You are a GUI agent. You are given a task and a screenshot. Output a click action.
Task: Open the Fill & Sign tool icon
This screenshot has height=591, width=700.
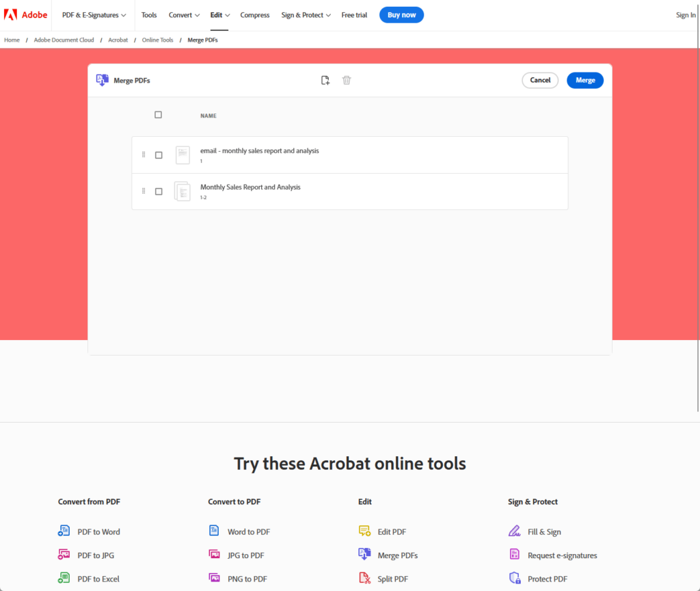(x=514, y=531)
